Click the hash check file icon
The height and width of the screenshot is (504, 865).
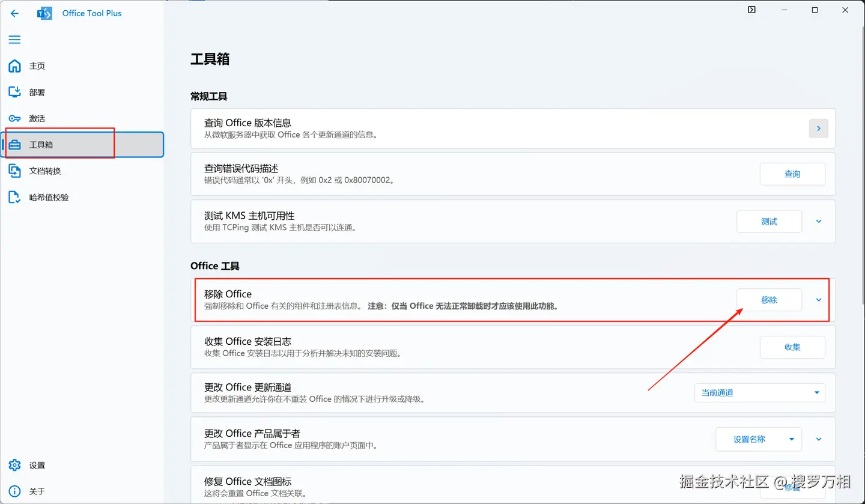15,197
